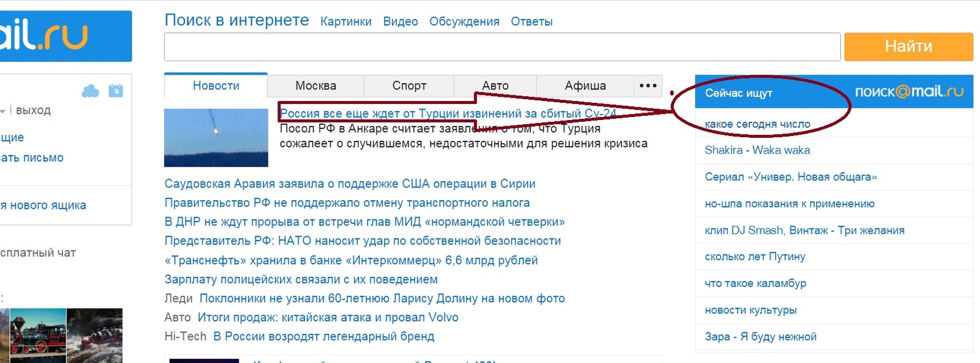
Task: Select the Спорт news tab
Action: click(x=409, y=86)
